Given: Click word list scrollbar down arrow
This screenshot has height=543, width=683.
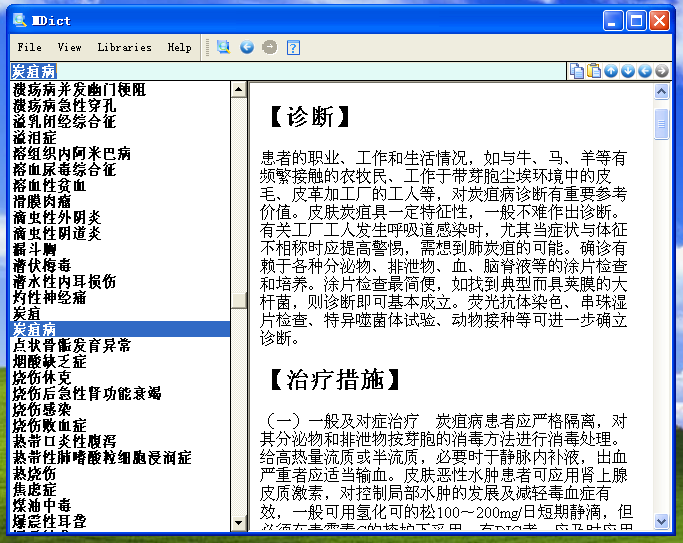Looking at the screenshot, I should tap(239, 521).
